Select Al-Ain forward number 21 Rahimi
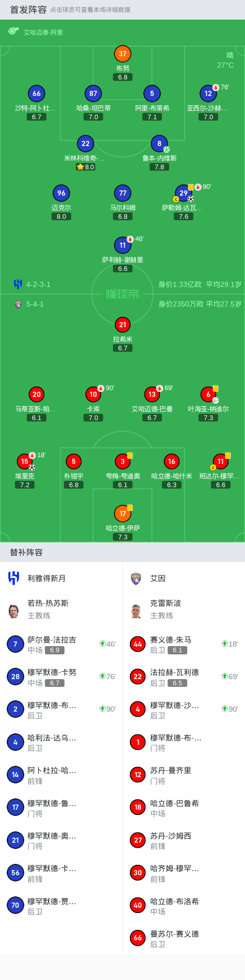 click(122, 325)
